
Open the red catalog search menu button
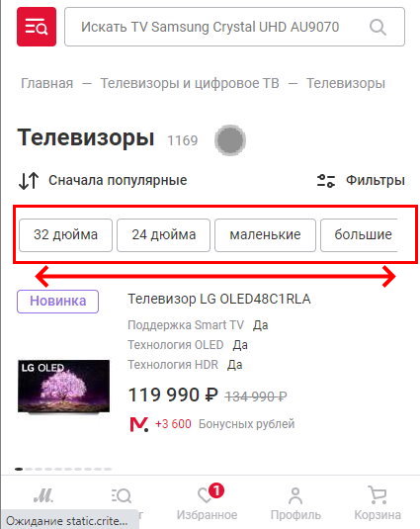37,27
